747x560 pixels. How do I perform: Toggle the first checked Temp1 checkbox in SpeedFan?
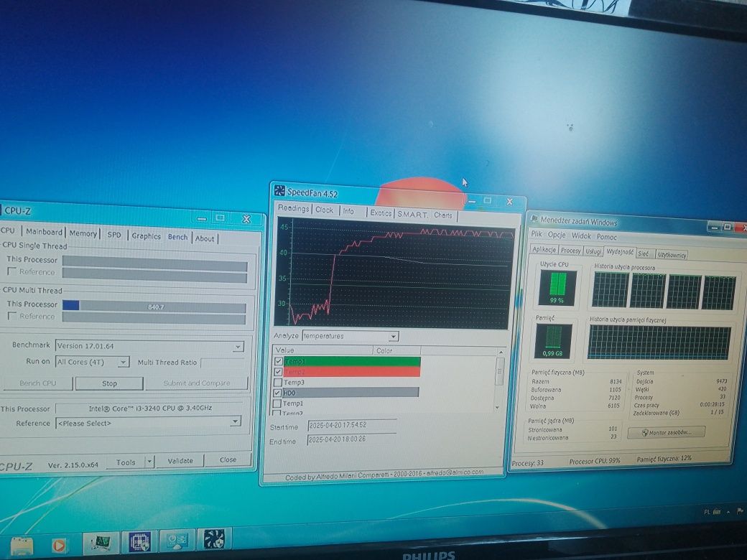(x=279, y=361)
